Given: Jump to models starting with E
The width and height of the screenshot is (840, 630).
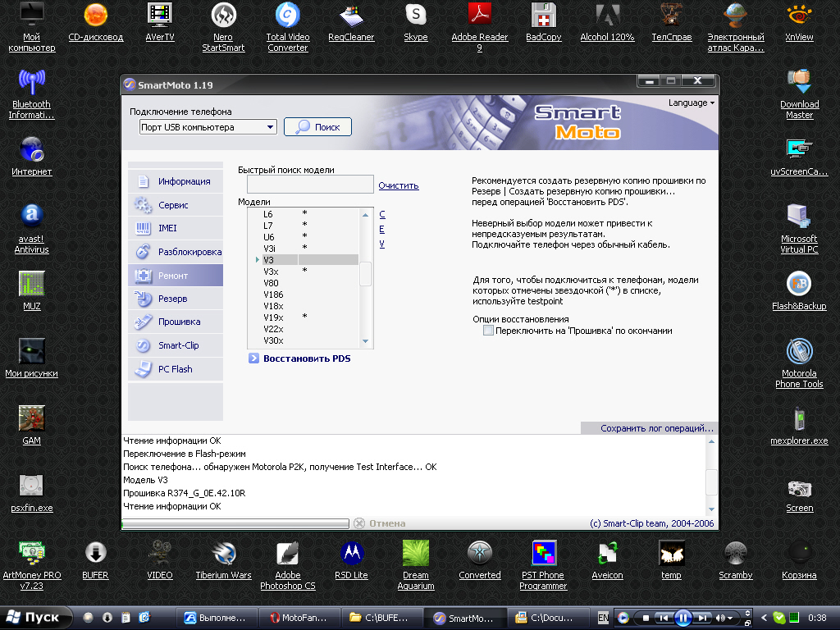Looking at the screenshot, I should [x=382, y=230].
